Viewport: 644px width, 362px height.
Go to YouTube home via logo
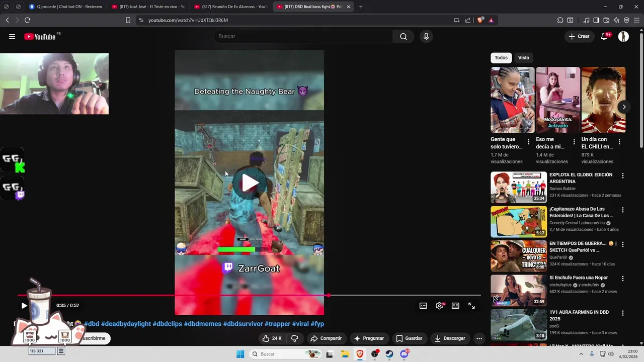tap(40, 36)
